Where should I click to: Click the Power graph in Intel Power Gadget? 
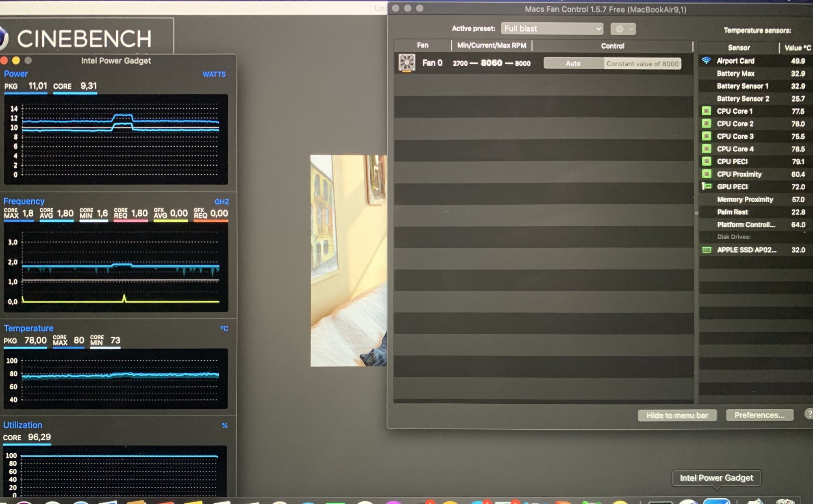coord(116,139)
